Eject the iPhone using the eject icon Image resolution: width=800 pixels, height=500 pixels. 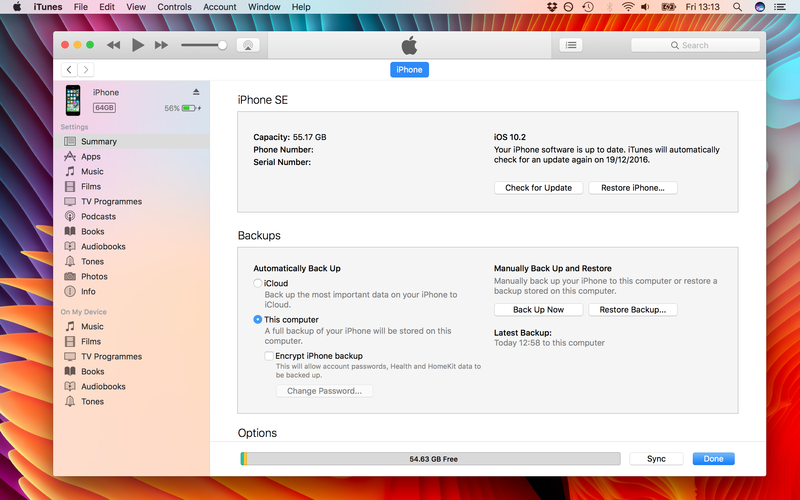point(196,92)
